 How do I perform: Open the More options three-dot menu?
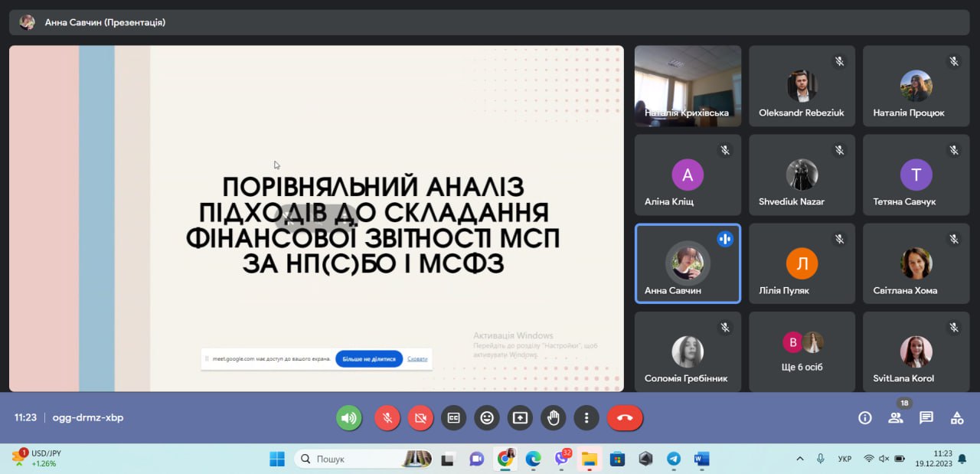point(586,418)
